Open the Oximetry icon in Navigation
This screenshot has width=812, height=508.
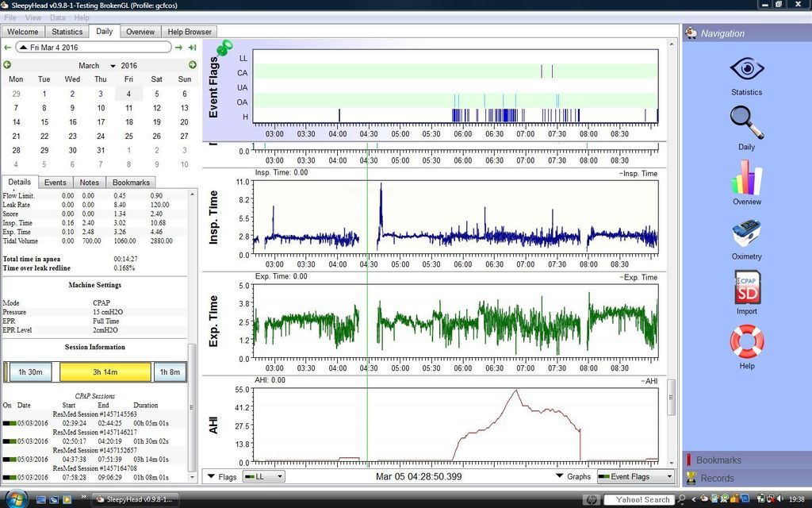[x=746, y=234]
